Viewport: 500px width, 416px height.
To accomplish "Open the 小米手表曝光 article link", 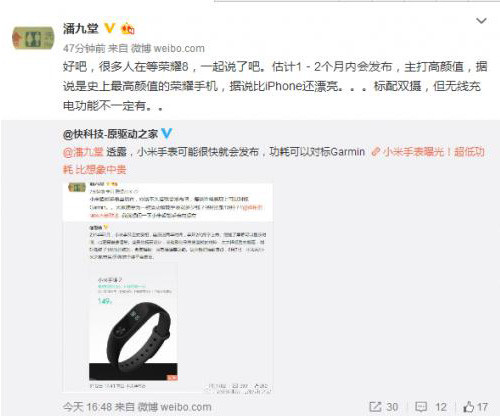I will point(274,161).
